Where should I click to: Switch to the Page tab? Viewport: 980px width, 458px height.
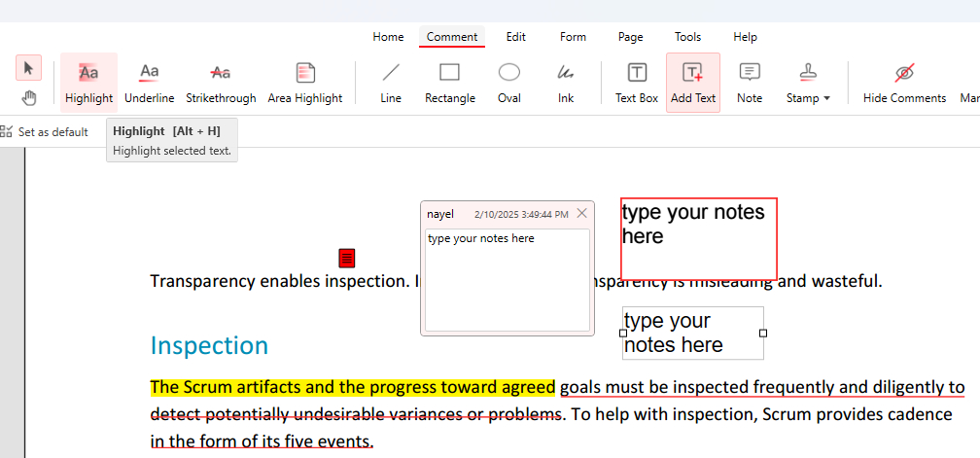[x=630, y=37]
